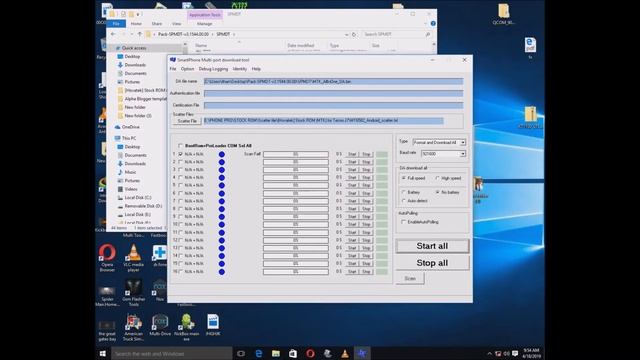Enable the EnableAutoPolling checkbox

click(x=403, y=222)
